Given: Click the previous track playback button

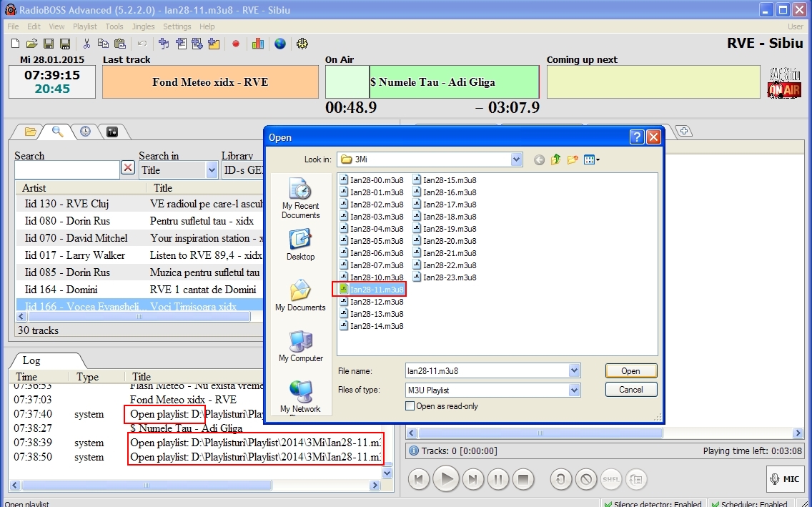Looking at the screenshot, I should (x=419, y=479).
